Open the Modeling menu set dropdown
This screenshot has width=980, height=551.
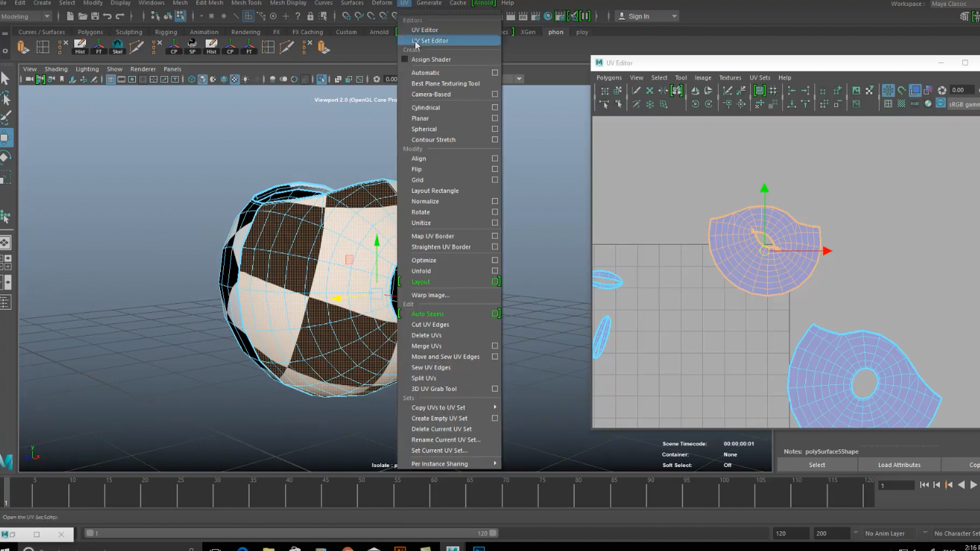point(26,16)
